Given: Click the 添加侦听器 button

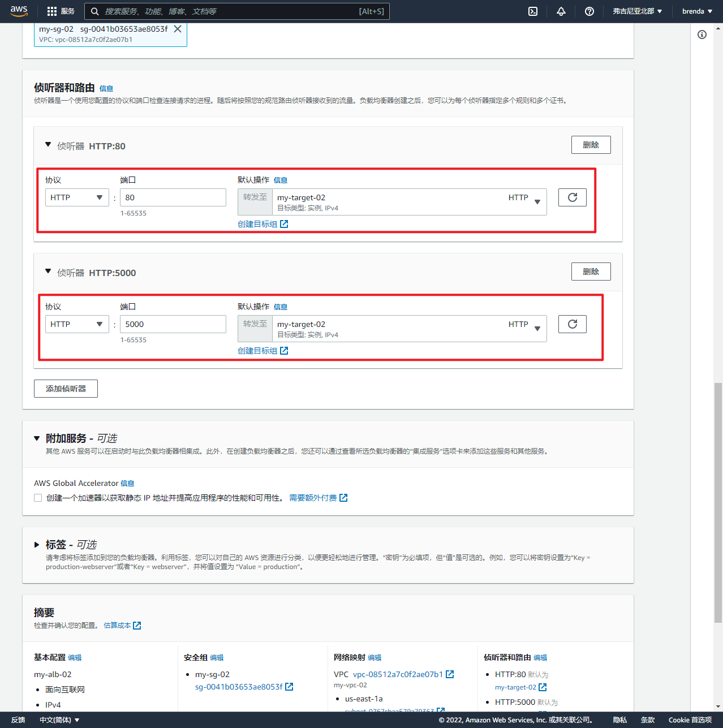Looking at the screenshot, I should pyautogui.click(x=66, y=389).
